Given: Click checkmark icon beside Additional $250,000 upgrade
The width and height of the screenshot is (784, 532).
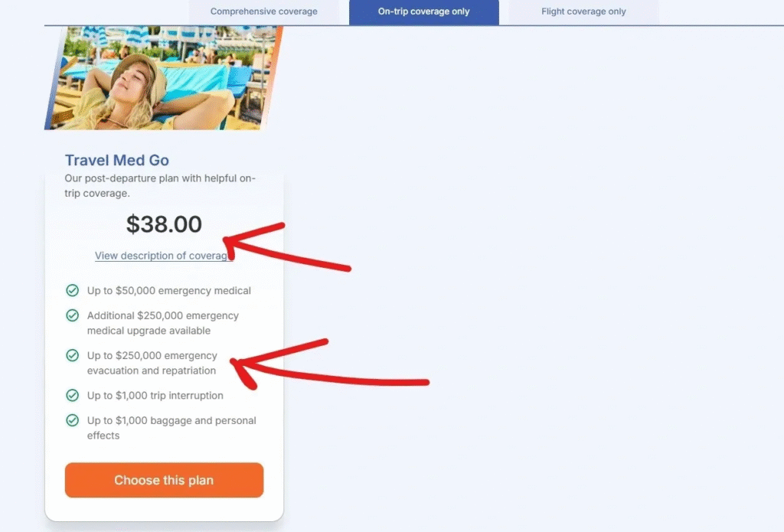Looking at the screenshot, I should coord(73,315).
